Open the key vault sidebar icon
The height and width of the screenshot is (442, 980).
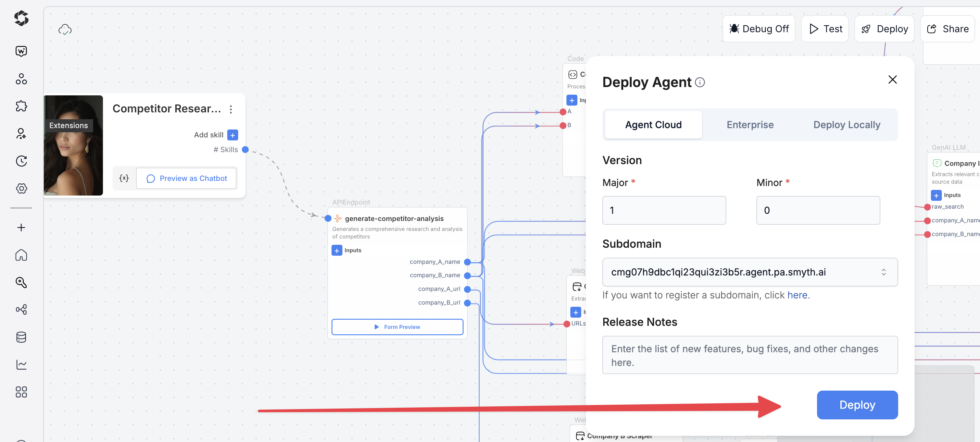click(21, 282)
